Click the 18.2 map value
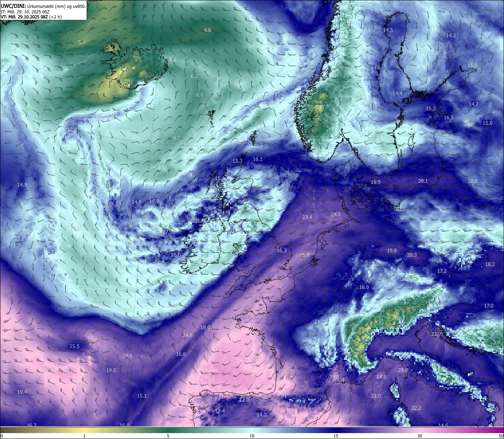Viewport: 504px width, 439px height. (490, 265)
